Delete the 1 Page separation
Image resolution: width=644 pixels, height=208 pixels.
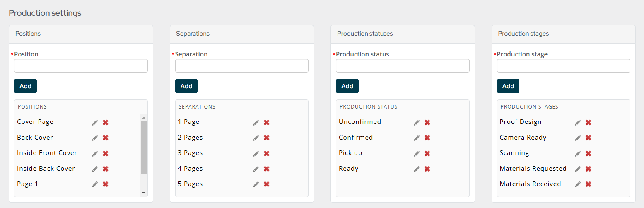(267, 122)
